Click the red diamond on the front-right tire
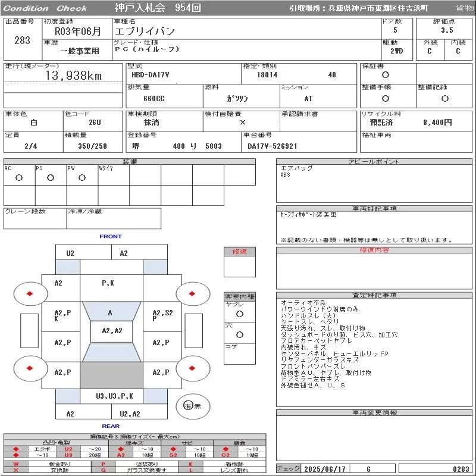Image resolution: width=476 pixels, height=476 pixels. point(192,293)
